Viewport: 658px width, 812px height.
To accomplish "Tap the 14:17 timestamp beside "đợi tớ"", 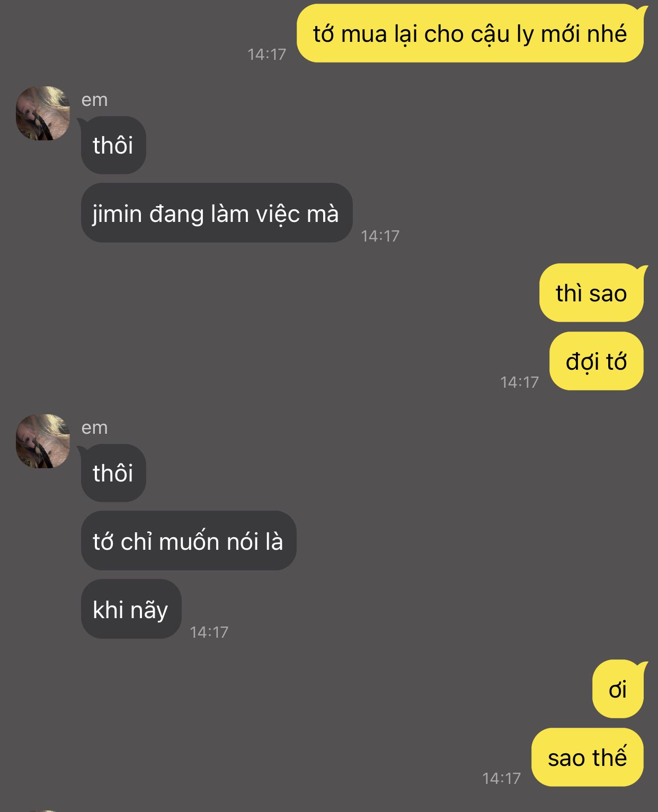I will tap(519, 382).
